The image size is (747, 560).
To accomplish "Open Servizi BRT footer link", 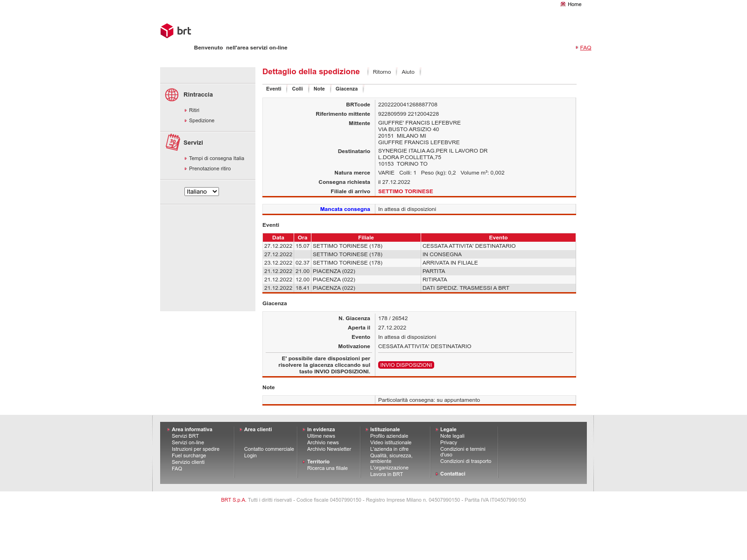I will 185,436.
